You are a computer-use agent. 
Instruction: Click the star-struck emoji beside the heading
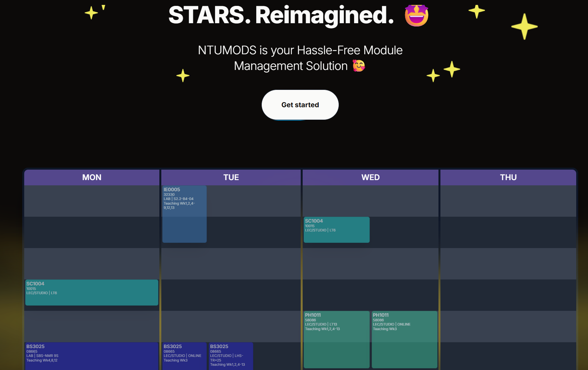pos(416,16)
